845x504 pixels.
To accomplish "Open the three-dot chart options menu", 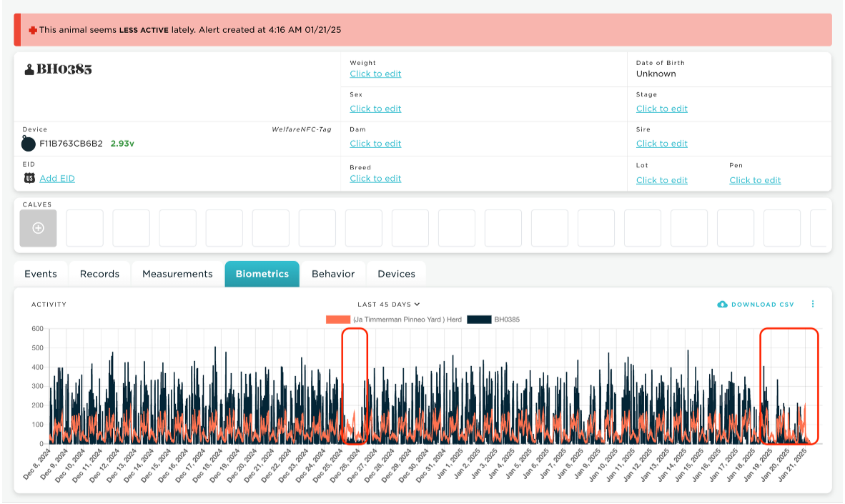I will pyautogui.click(x=813, y=304).
